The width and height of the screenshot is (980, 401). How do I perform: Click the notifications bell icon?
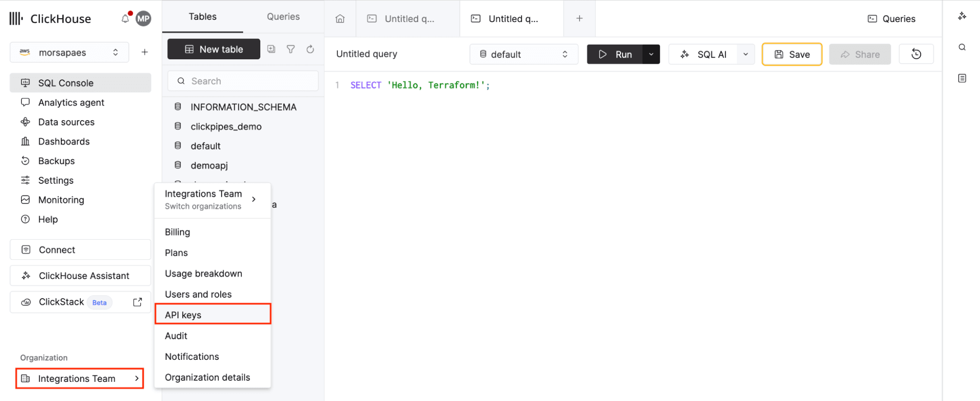click(x=125, y=19)
